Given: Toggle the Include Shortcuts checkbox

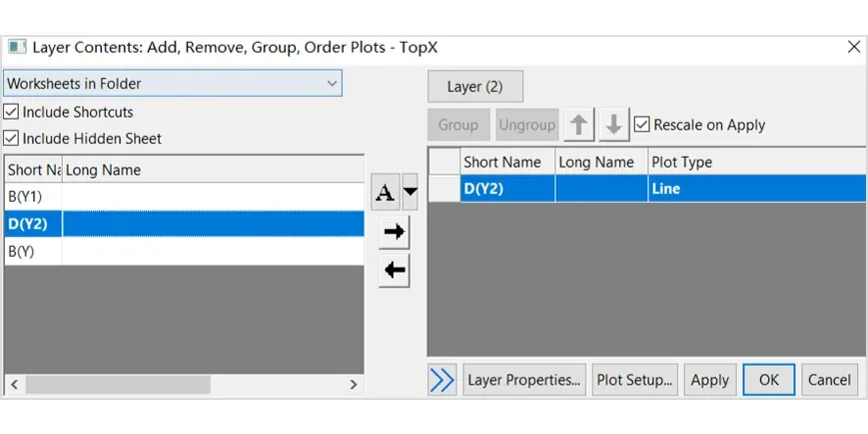Looking at the screenshot, I should (11, 112).
